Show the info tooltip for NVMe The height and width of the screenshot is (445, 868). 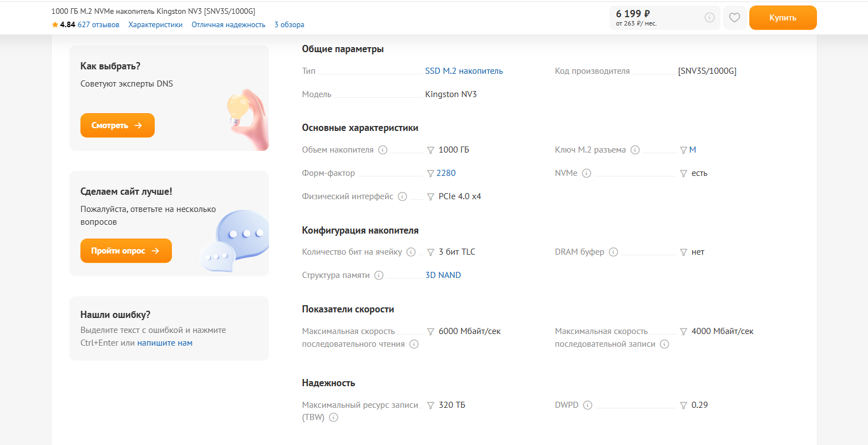coord(586,173)
